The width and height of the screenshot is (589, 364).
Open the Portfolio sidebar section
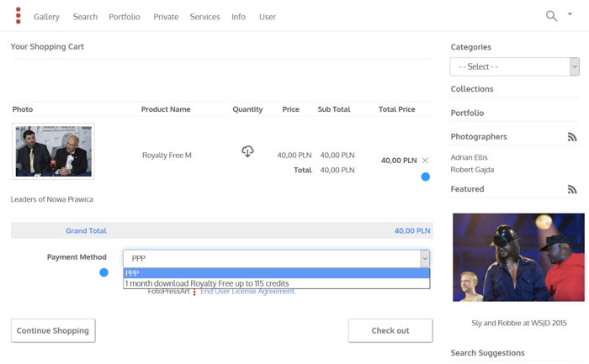pyautogui.click(x=467, y=113)
